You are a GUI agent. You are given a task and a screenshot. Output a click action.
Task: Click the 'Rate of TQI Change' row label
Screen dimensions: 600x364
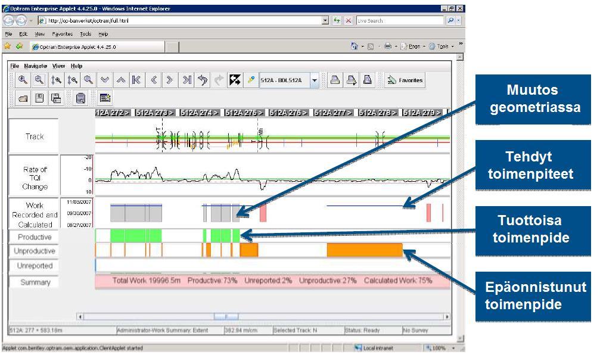pyautogui.click(x=35, y=178)
